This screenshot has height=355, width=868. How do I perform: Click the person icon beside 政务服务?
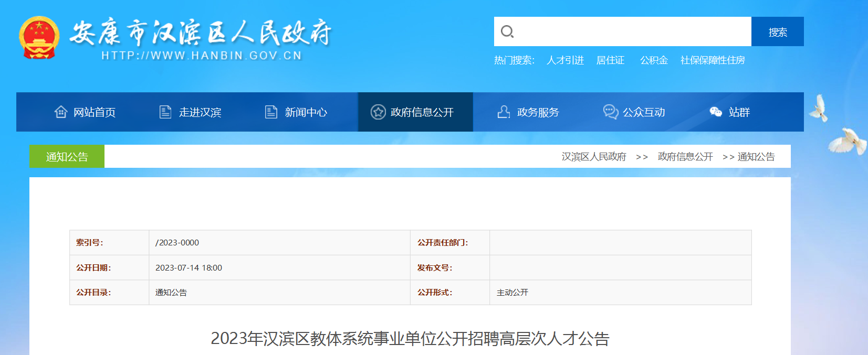point(504,112)
